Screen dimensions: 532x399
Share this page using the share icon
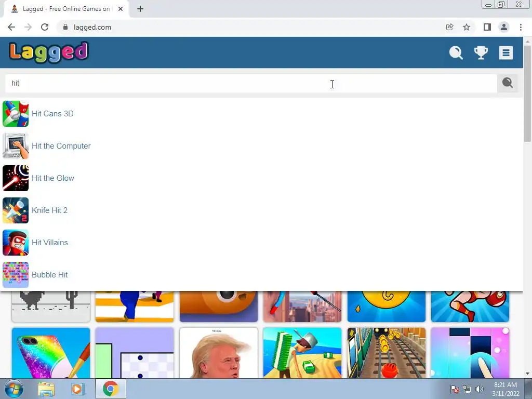(x=449, y=27)
